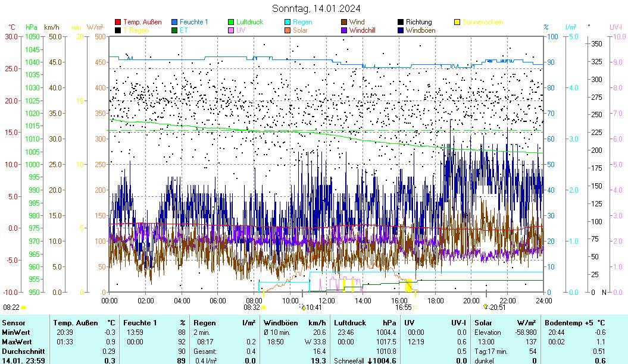Screen dimensions: 628x364
Task: Click the purple Windchill legend square
Action: [x=344, y=30]
